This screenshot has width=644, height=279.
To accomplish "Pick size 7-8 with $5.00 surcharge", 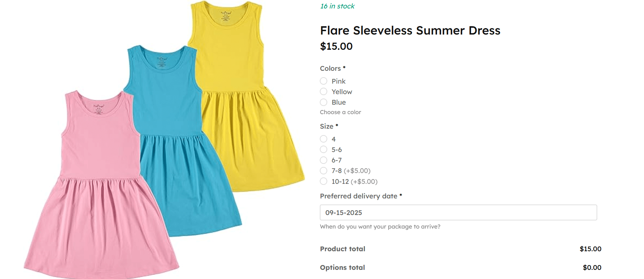I will (324, 171).
